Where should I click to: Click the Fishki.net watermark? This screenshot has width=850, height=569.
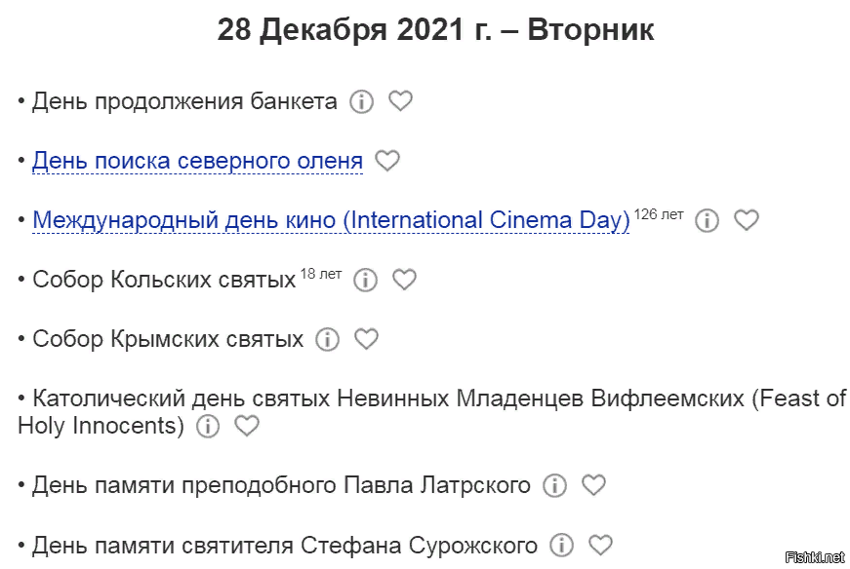(816, 556)
